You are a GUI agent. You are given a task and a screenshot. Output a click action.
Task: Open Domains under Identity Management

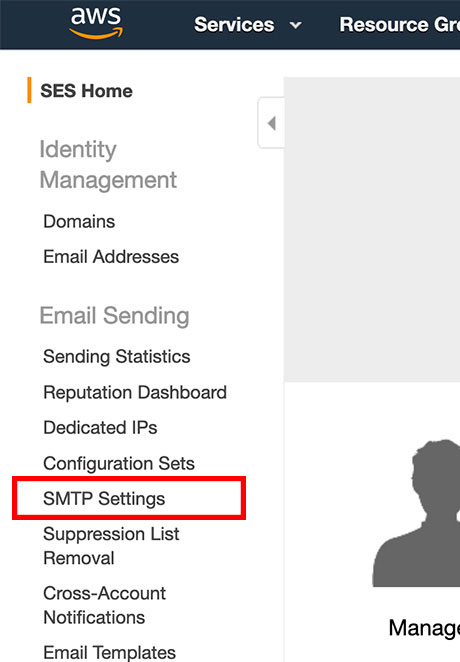tap(79, 221)
